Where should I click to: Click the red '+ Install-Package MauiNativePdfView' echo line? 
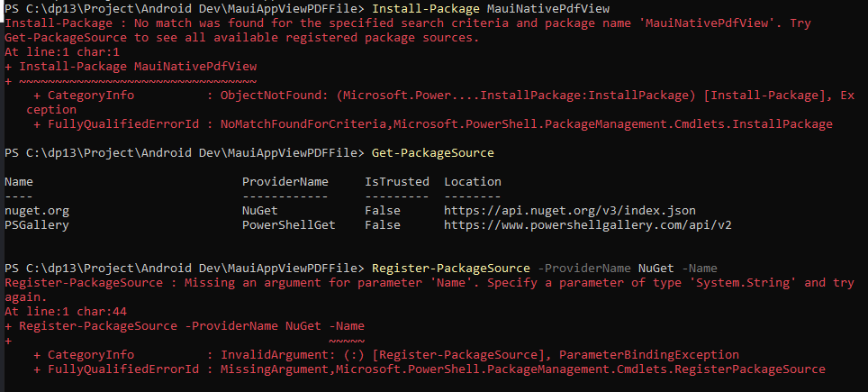pos(131,67)
